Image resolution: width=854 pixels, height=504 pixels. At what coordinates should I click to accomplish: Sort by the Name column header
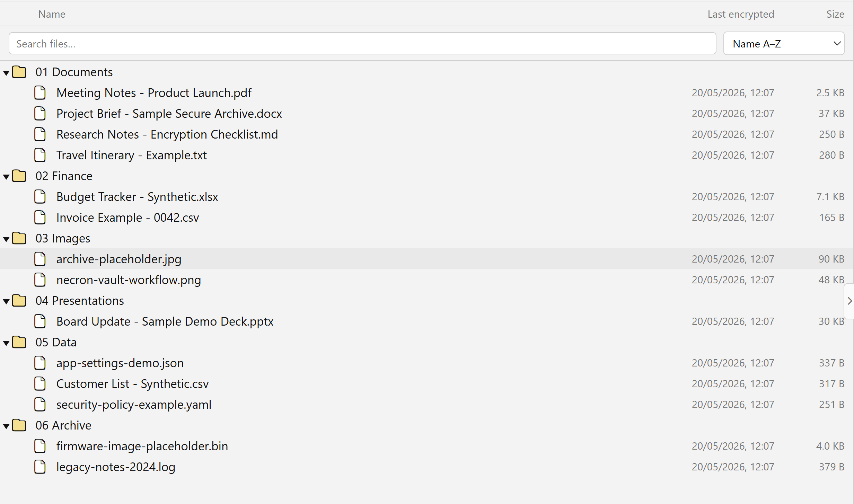(52, 14)
